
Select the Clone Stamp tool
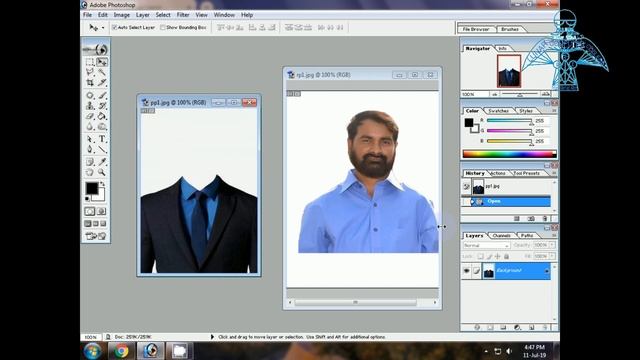pyautogui.click(x=90, y=106)
